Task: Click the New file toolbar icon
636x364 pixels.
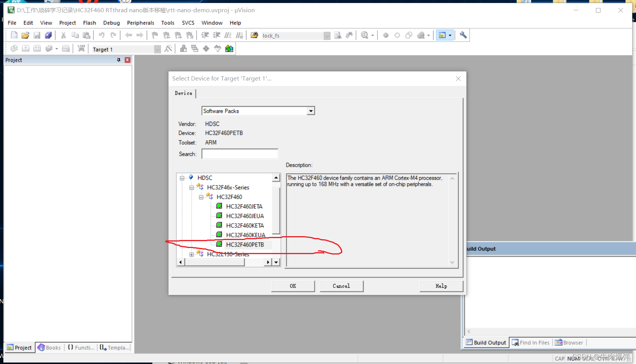Action: point(14,35)
